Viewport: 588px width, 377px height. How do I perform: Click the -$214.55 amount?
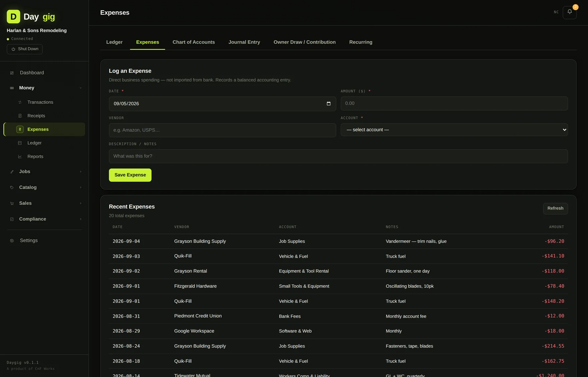pos(553,346)
